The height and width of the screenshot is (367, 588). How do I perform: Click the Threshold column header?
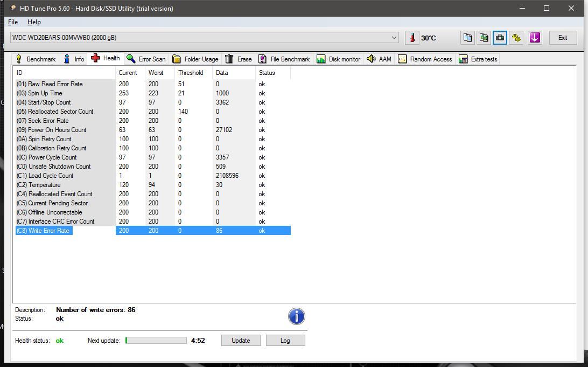193,73
